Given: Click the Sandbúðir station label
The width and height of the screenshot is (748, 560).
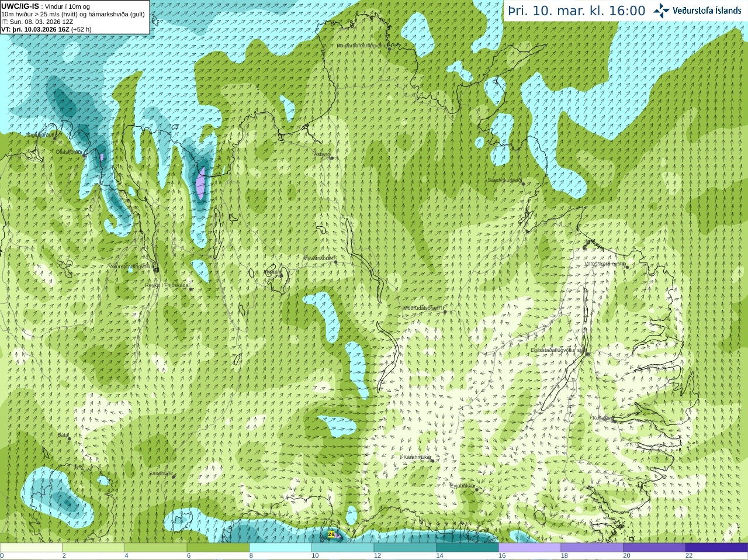Looking at the screenshot, I should (x=161, y=473).
